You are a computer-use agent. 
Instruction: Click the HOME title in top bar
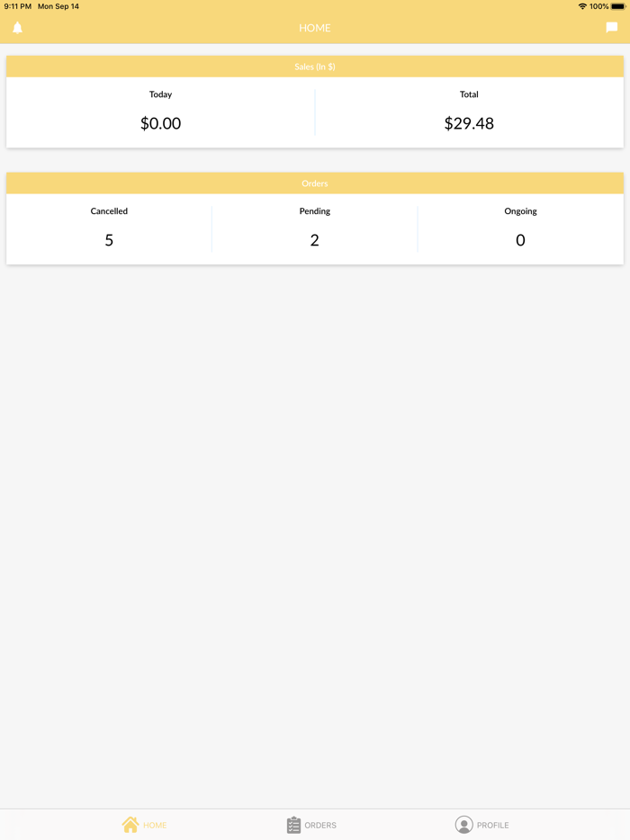pyautogui.click(x=315, y=28)
